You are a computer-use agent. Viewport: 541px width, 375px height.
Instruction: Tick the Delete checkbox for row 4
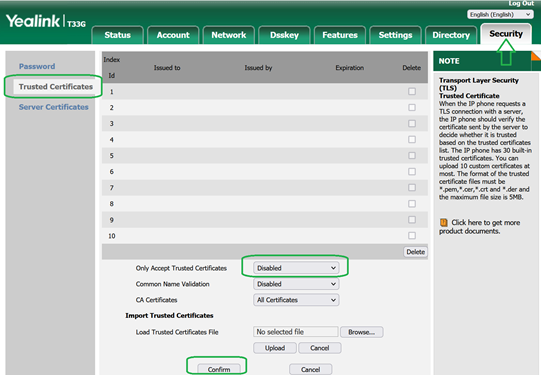tap(412, 139)
